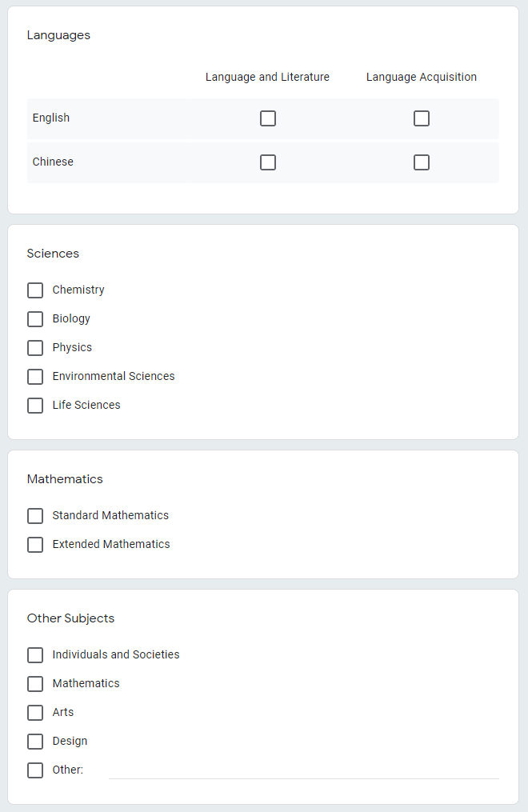Check Individuals and Societies option

[35, 655]
